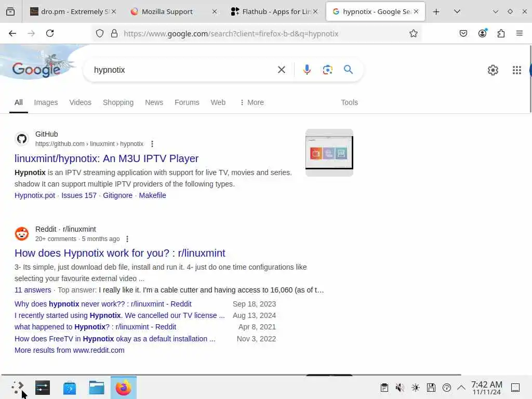This screenshot has height=399, width=532.
Task: Open Firefox application hamburger menu
Action: (x=519, y=33)
